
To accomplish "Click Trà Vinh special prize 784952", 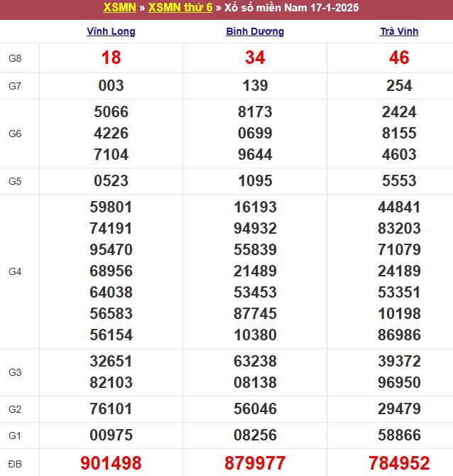I will coord(399,463).
